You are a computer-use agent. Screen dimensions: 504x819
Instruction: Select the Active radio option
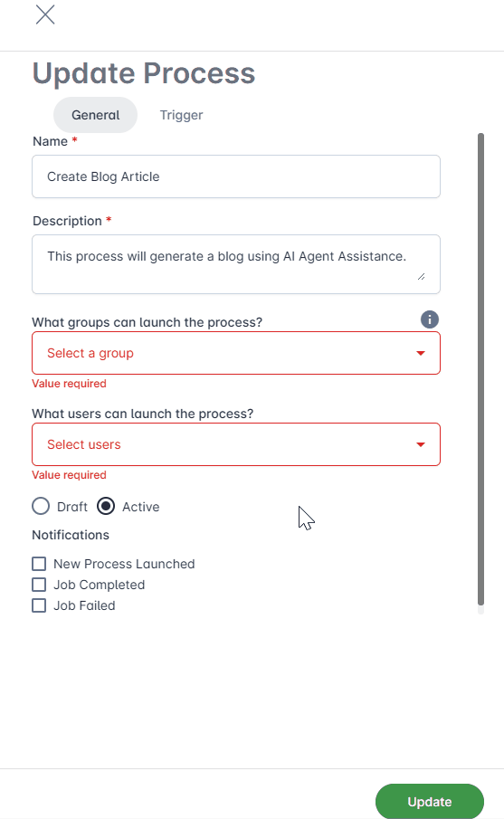pyautogui.click(x=106, y=506)
